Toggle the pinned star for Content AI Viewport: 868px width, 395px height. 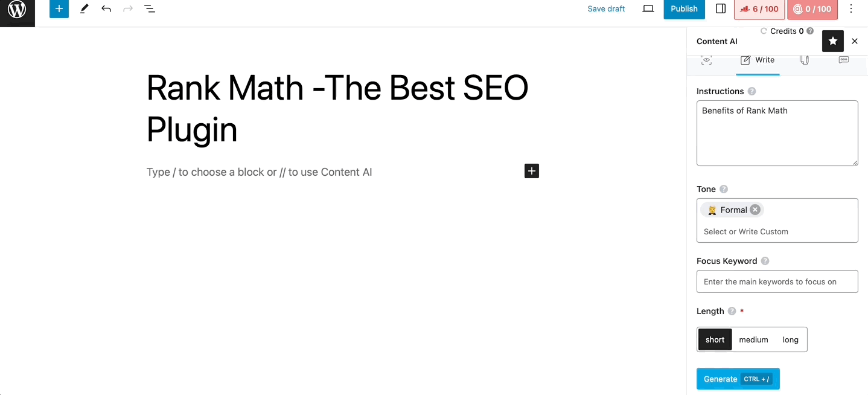833,41
